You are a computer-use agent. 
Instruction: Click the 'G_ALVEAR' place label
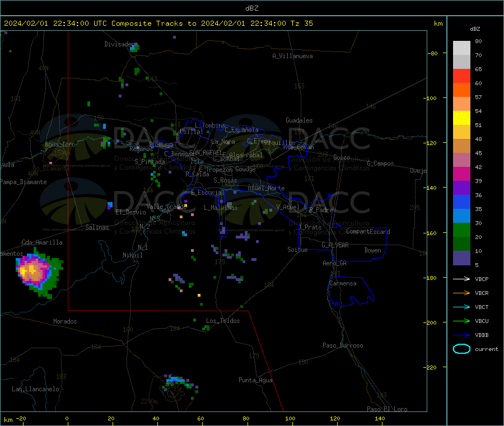335,245
